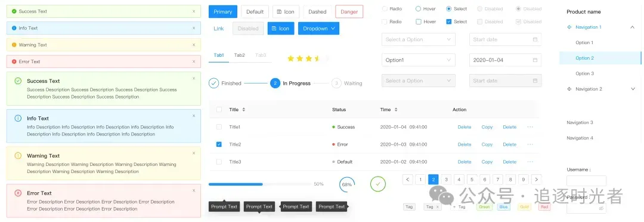The image size is (644, 222).
Task: Check the Title1 row checkbox
Action: (219, 127)
